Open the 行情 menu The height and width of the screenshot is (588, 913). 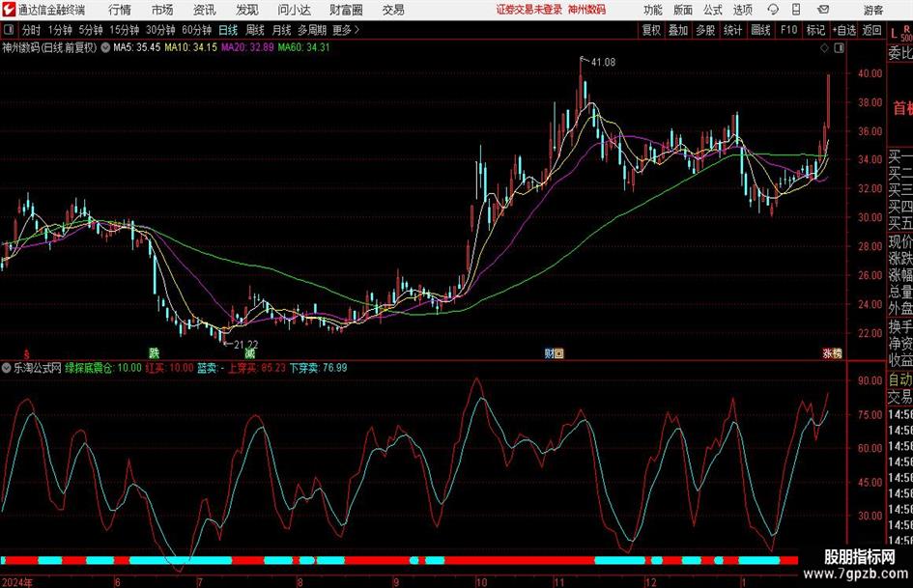[x=120, y=10]
